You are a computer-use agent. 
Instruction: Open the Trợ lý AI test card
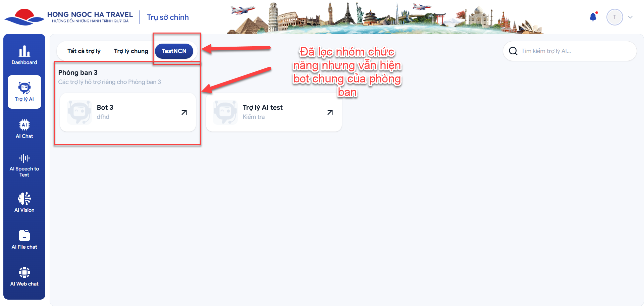(x=274, y=112)
